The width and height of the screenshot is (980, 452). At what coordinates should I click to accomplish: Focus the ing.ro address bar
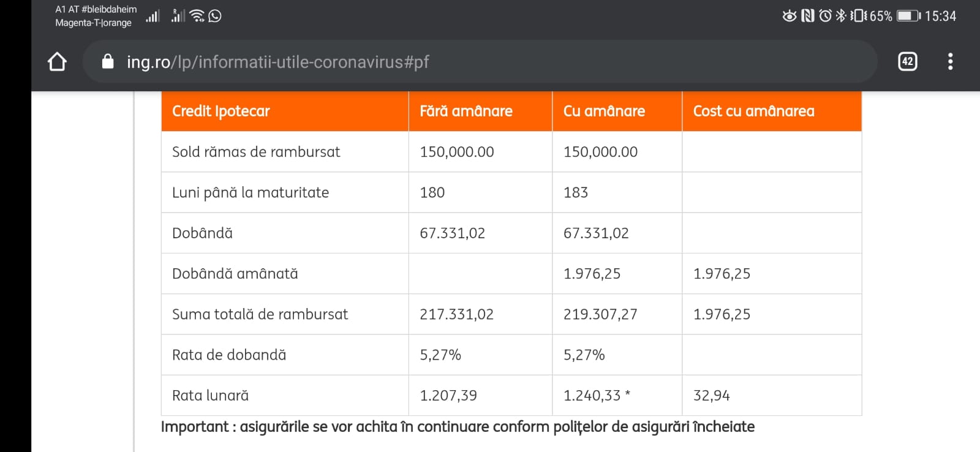[x=429, y=62]
